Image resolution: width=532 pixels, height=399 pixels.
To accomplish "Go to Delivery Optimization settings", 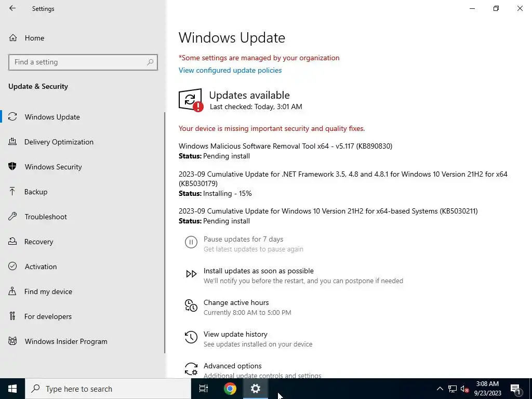I will click(x=83, y=142).
